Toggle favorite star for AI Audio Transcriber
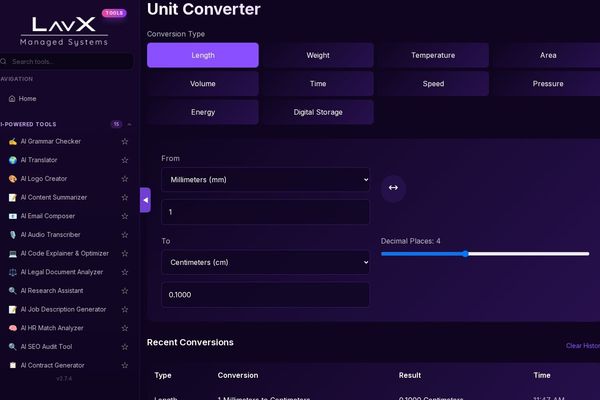The height and width of the screenshot is (400, 600). (125, 235)
